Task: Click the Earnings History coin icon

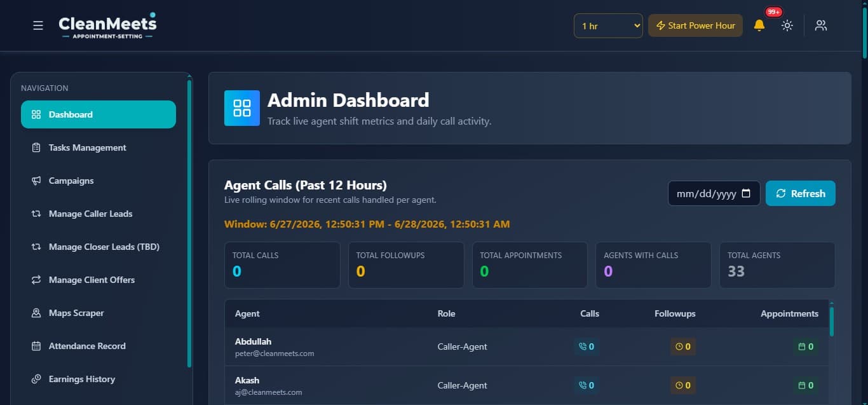Action: (36, 379)
